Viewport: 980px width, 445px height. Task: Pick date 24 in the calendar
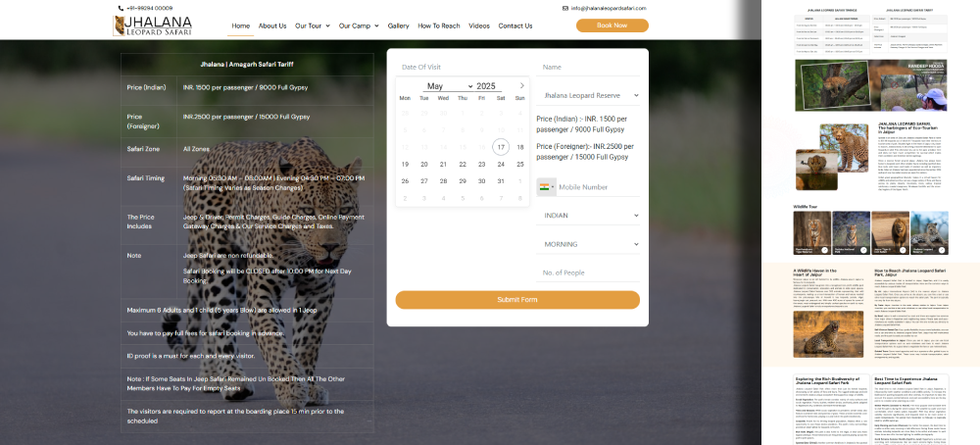(x=501, y=164)
